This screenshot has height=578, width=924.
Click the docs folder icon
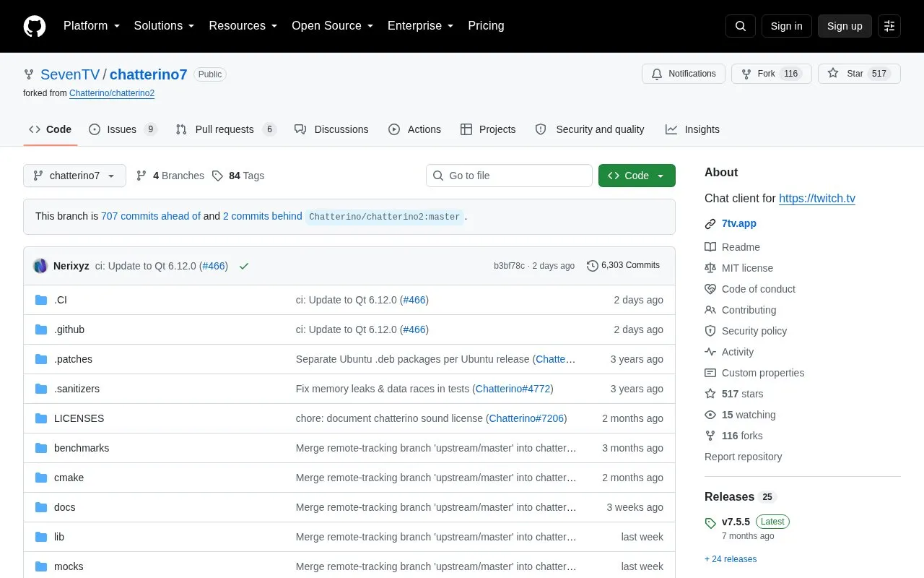pyautogui.click(x=41, y=507)
